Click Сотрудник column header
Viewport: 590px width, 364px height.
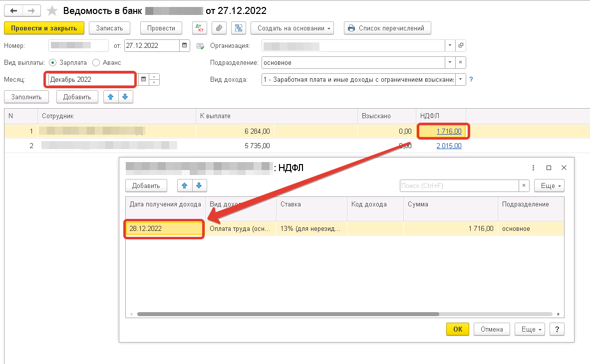[x=117, y=116]
